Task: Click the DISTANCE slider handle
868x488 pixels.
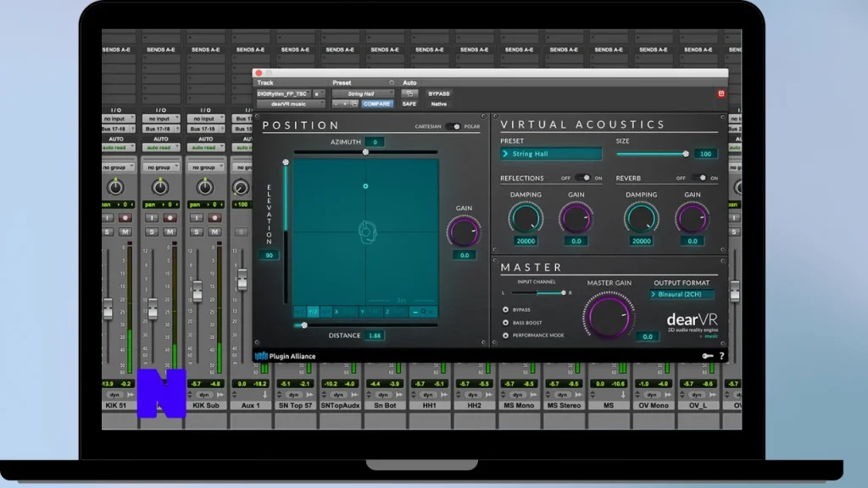Action: tap(304, 325)
